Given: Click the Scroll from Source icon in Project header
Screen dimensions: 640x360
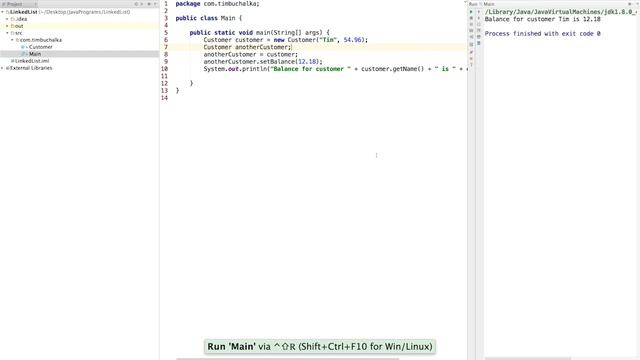Looking at the screenshot, I should (x=136, y=4).
